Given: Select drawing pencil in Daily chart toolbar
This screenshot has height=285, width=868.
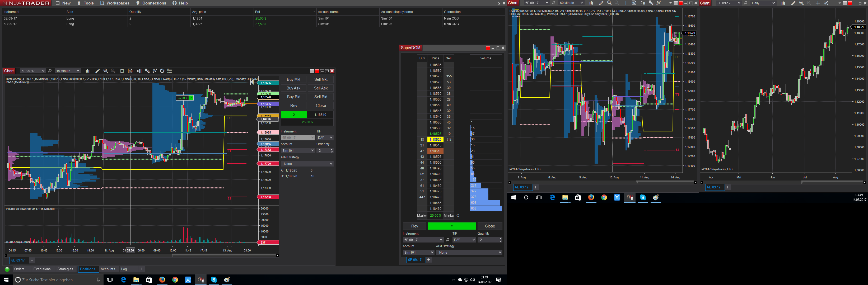Looking at the screenshot, I should (x=793, y=3).
